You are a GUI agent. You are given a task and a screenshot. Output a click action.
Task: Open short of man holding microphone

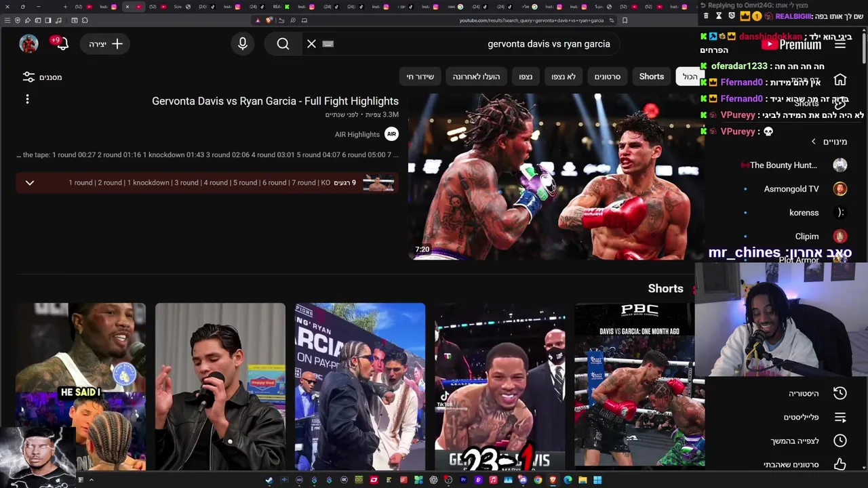point(220,386)
